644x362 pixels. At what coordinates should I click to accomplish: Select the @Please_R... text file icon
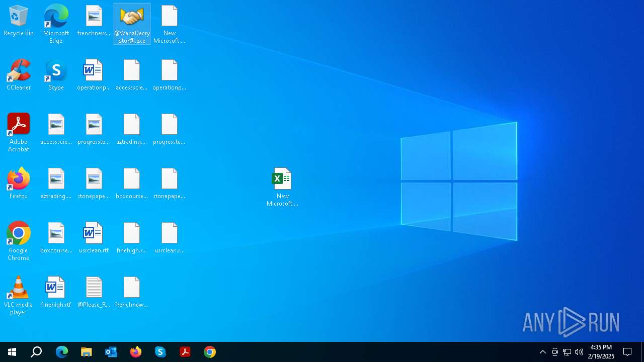[x=94, y=293]
